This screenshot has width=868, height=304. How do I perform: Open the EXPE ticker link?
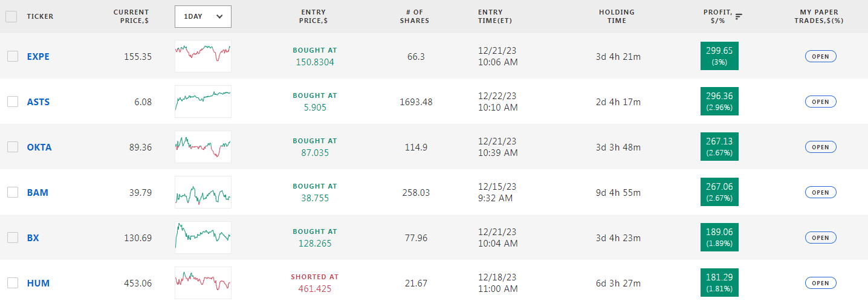38,56
